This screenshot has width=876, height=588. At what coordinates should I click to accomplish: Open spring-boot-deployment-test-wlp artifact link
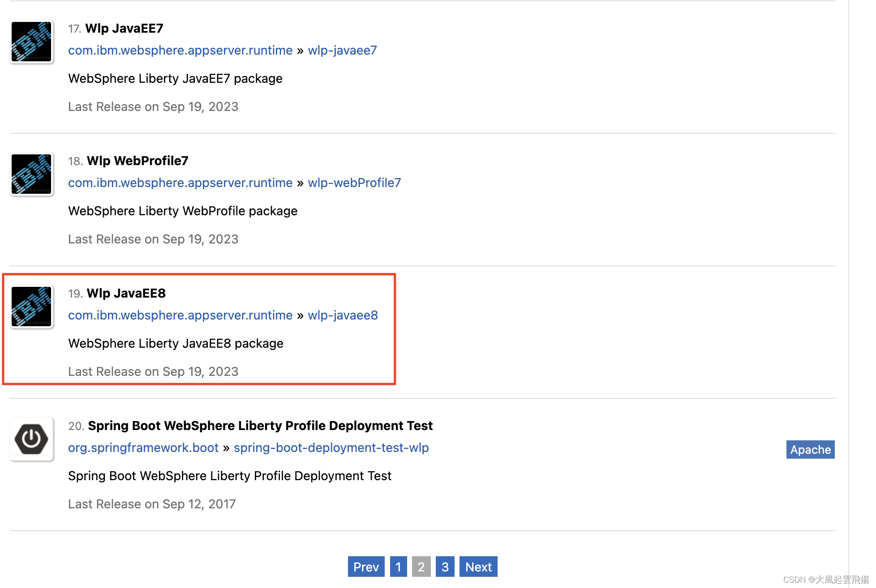pyautogui.click(x=331, y=447)
